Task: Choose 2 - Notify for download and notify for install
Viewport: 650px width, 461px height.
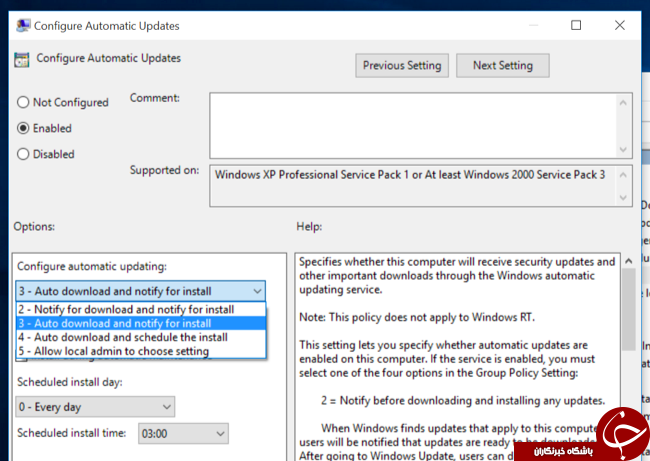Action: click(141, 309)
